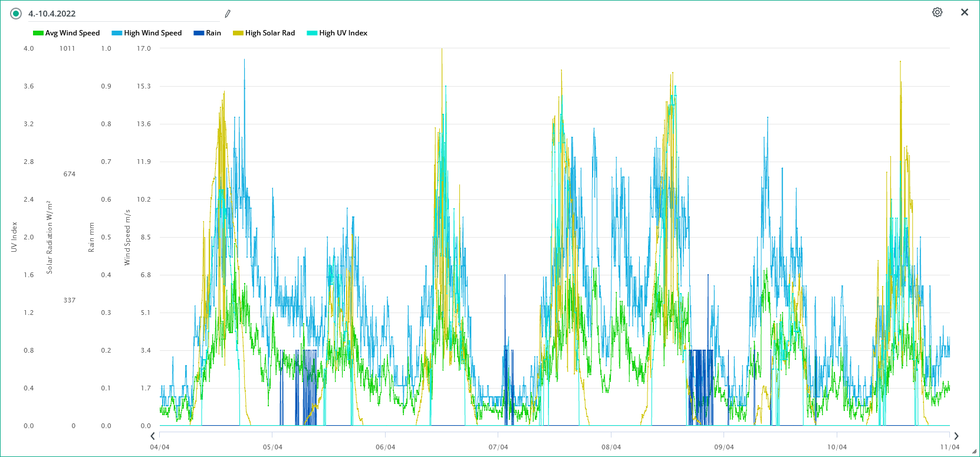Image resolution: width=980 pixels, height=457 pixels.
Task: Advance to the next period with right chevron
Action: tap(956, 436)
